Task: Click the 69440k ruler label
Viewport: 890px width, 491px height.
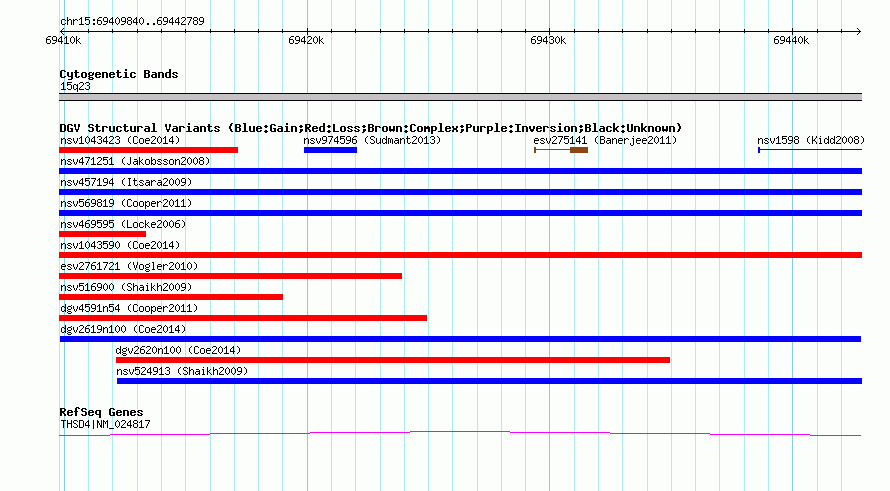Action: click(791, 40)
